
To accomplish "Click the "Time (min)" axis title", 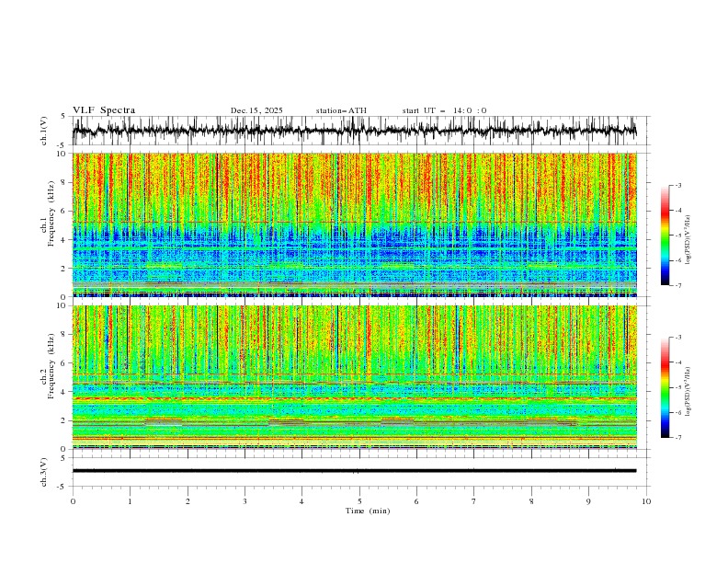I will click(x=368, y=511).
